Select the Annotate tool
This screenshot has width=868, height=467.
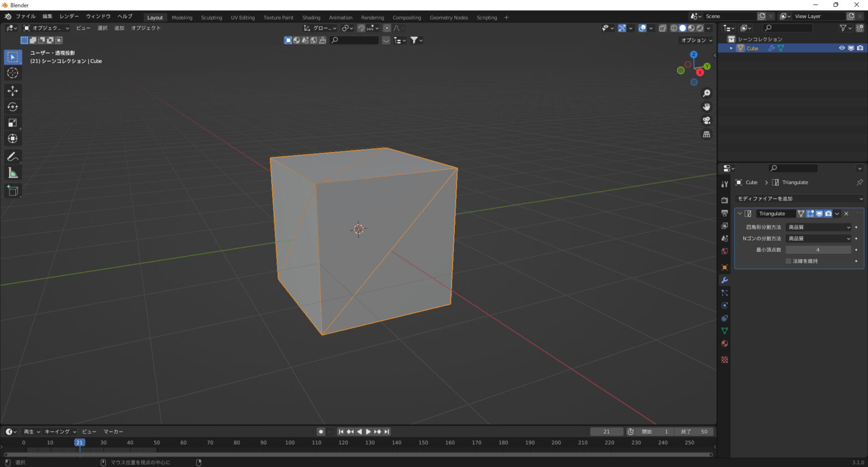coord(12,157)
